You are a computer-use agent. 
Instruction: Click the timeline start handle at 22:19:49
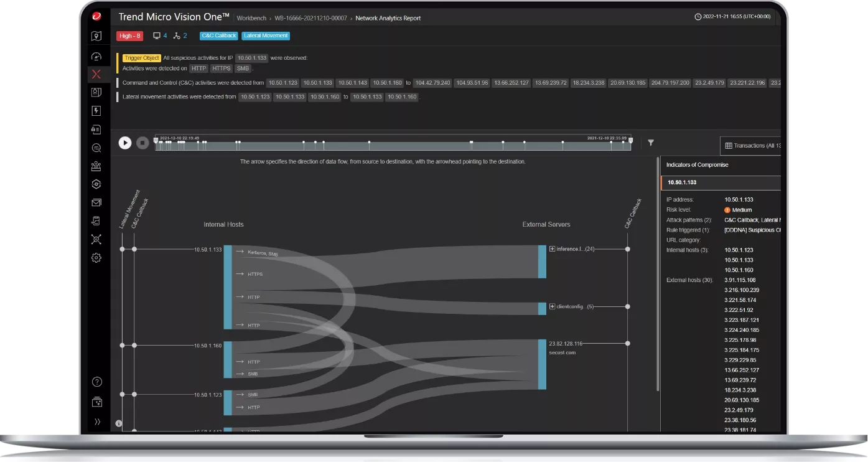coord(156,140)
